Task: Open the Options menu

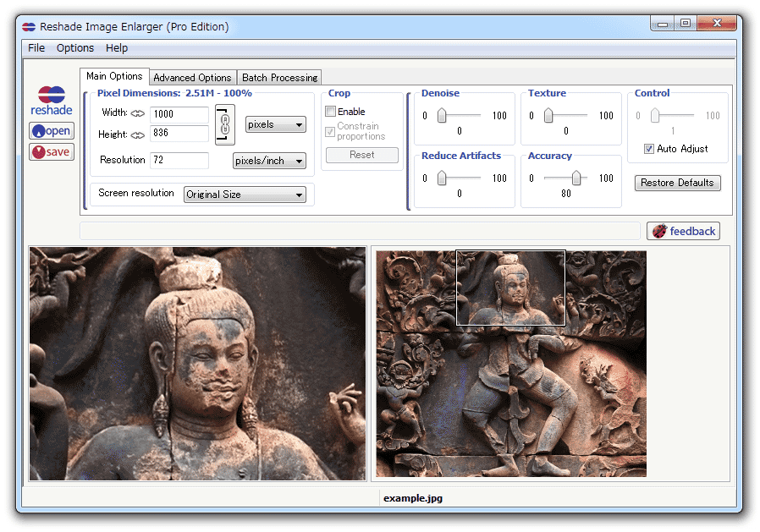Action: pos(75,48)
